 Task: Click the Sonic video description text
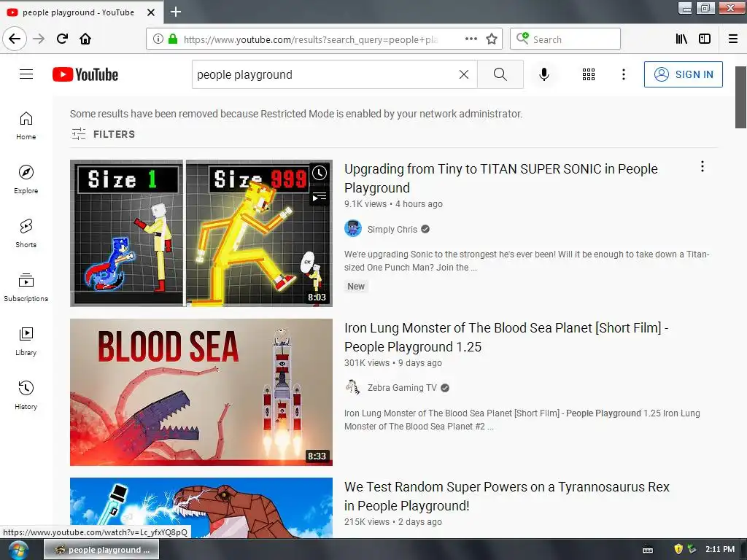coord(527,261)
